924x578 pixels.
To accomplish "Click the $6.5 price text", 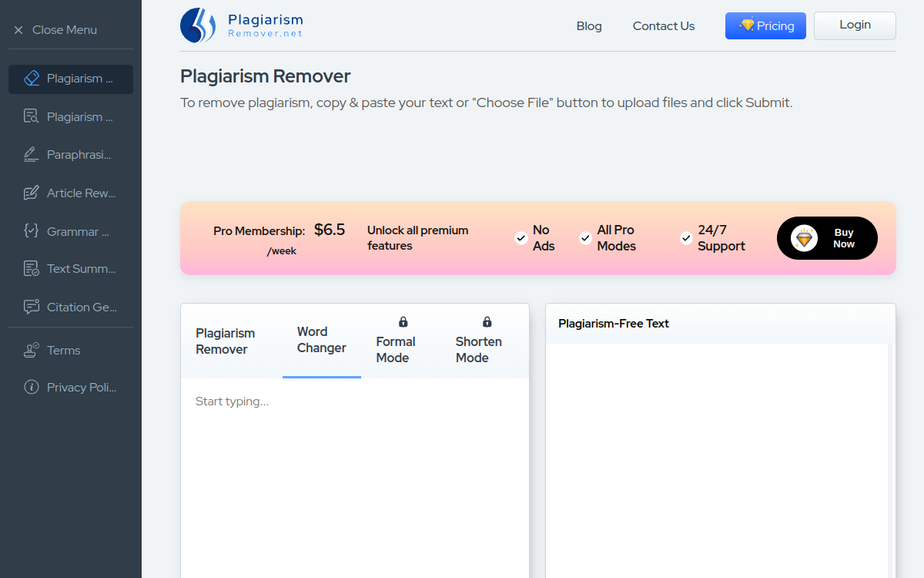I will [x=330, y=230].
